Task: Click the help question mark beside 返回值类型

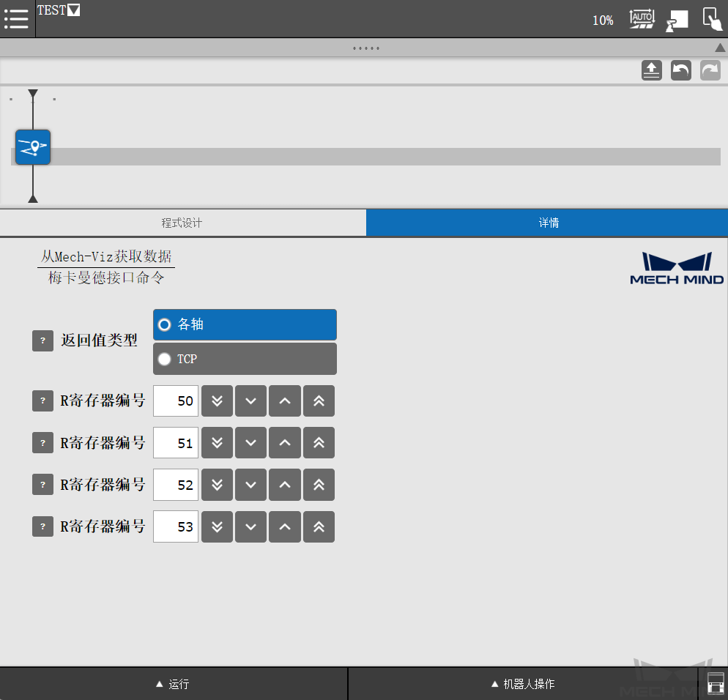Action: point(42,340)
